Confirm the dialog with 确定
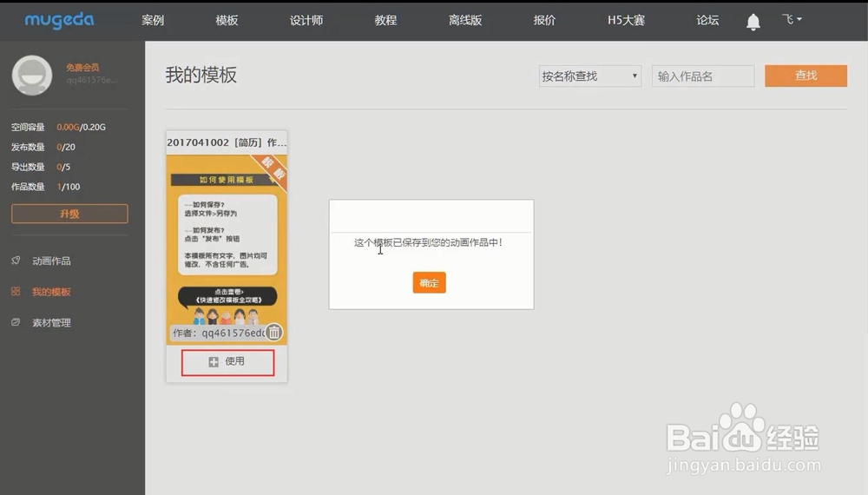Screen dimensions: 868x495 429,283
